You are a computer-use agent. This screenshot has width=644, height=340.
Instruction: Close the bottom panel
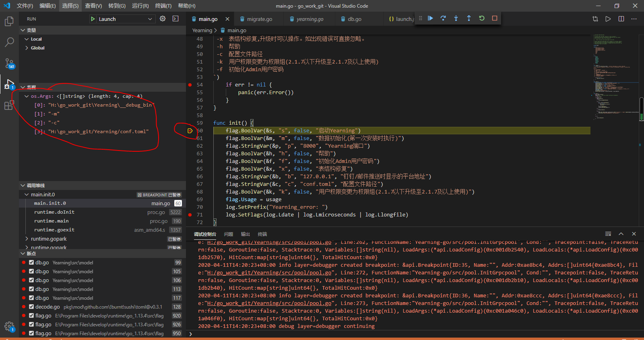tap(634, 234)
